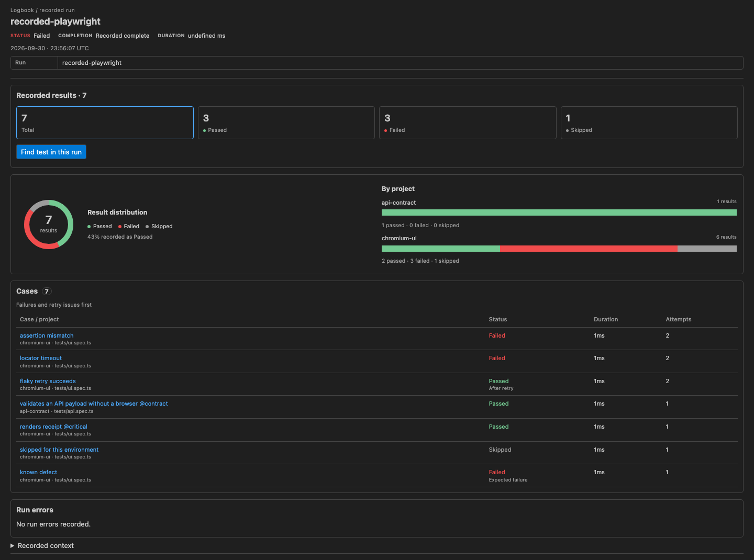The height and width of the screenshot is (560, 754).
Task: Click the '2 passed · 3 failed · 1 skipped' summary
Action: coord(420,261)
